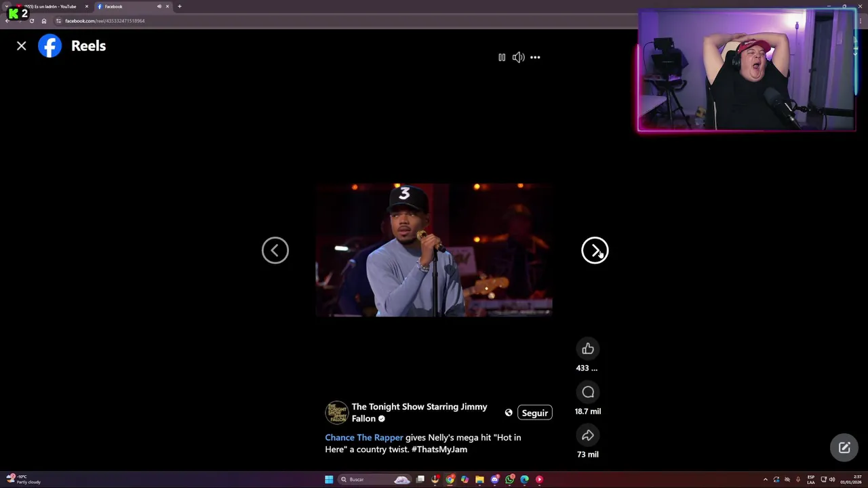
Task: Click the 18.7 mil comments count
Action: click(588, 411)
